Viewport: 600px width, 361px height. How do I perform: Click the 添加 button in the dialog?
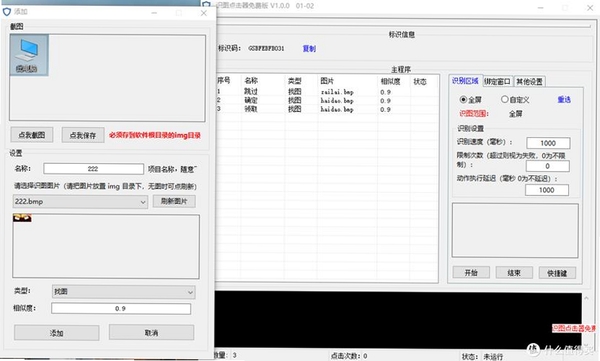(57, 333)
